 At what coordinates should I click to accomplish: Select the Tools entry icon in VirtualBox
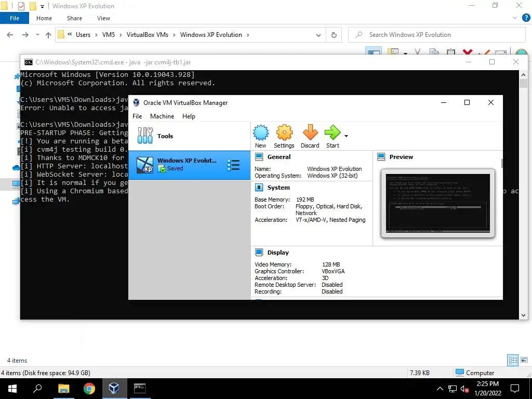tap(145, 136)
